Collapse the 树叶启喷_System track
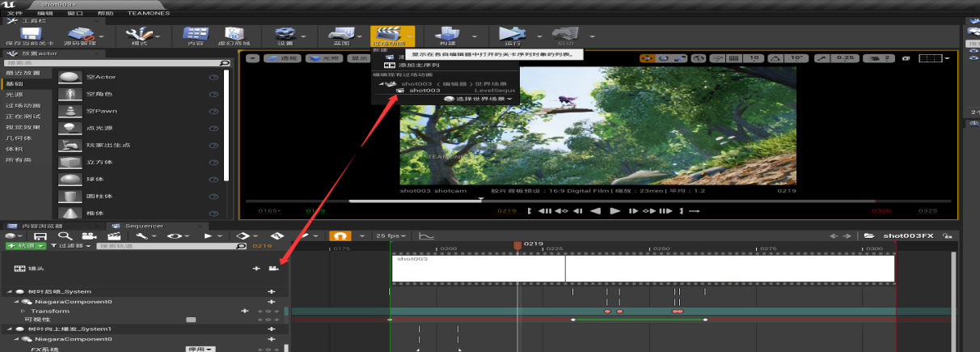980x352 pixels. [x=10, y=291]
